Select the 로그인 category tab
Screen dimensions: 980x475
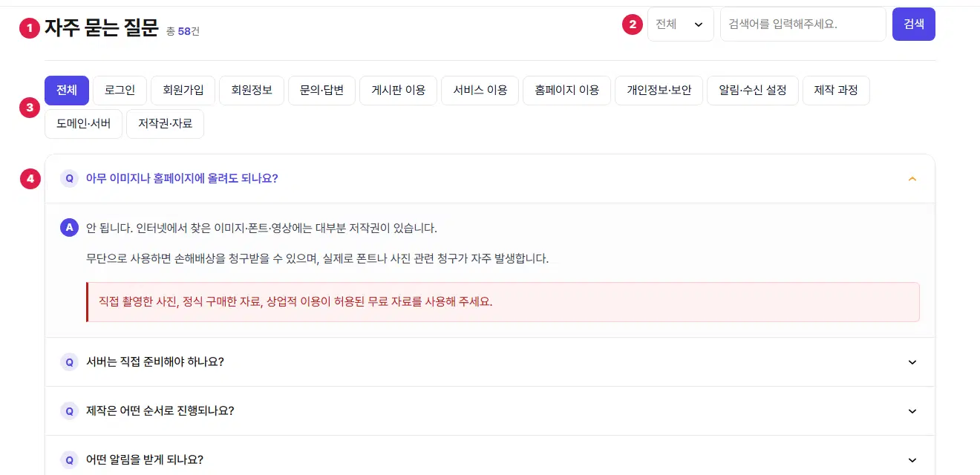120,91
